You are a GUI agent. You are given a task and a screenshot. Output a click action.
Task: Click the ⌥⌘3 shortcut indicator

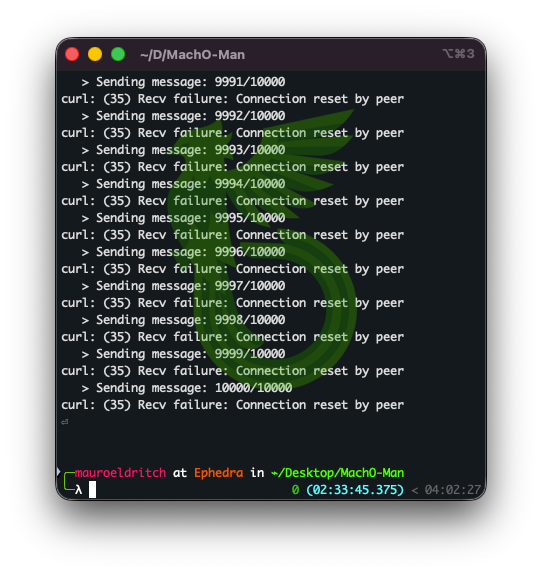click(459, 54)
